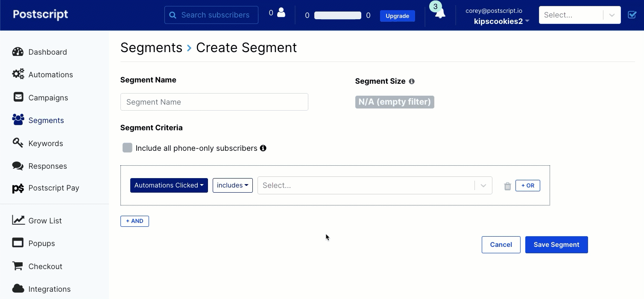
Task: Click the Integrations cloud icon
Action: (18, 288)
